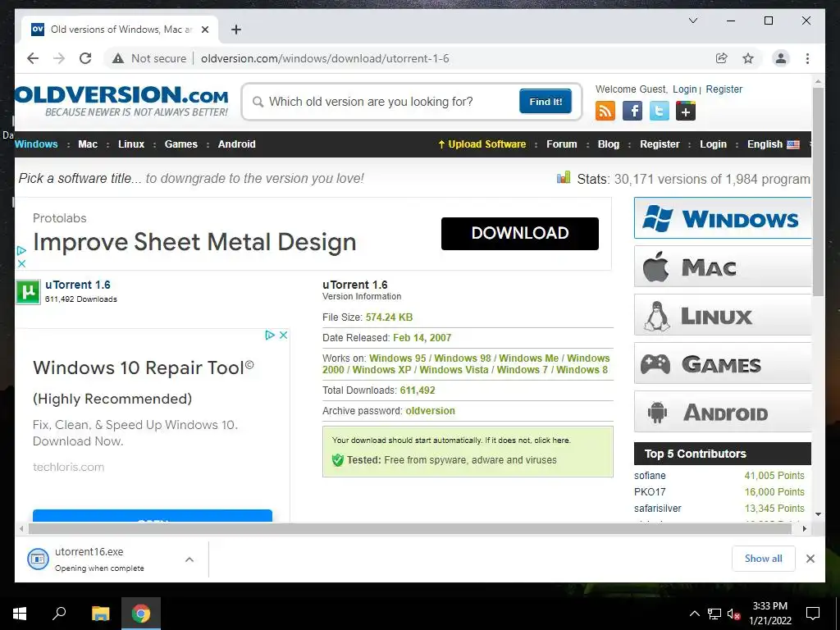Click the browser forward arrow
Screen dimensions: 840x630
(x=59, y=58)
